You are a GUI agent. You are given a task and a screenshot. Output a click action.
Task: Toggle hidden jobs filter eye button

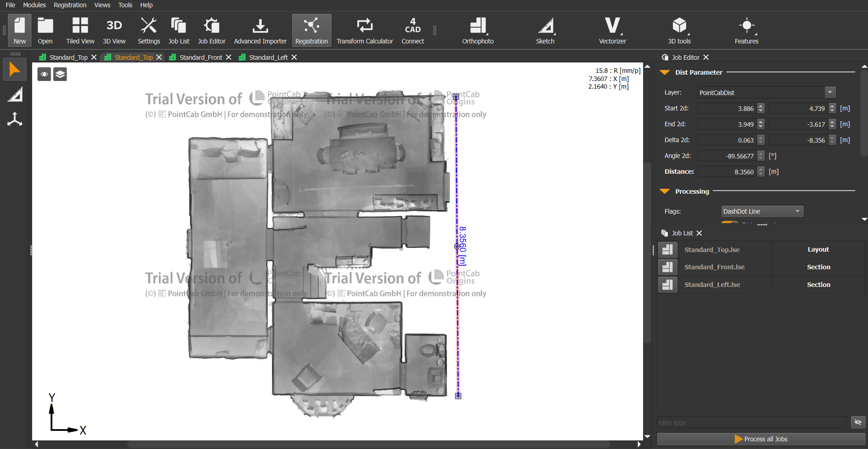click(858, 422)
